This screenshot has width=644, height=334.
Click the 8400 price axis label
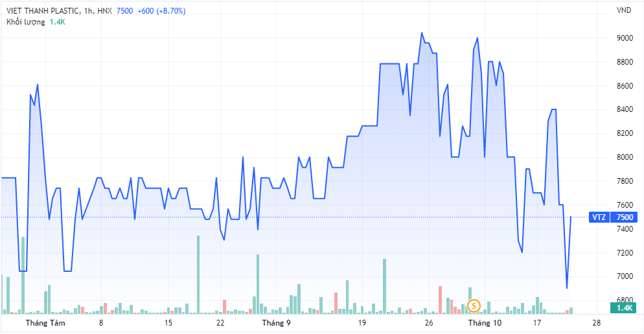(625, 109)
